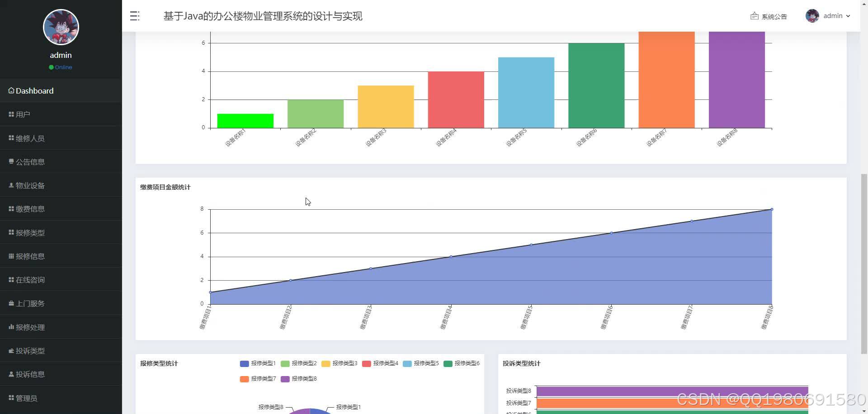Open the 维修人员 sidebar menu

[x=61, y=138]
